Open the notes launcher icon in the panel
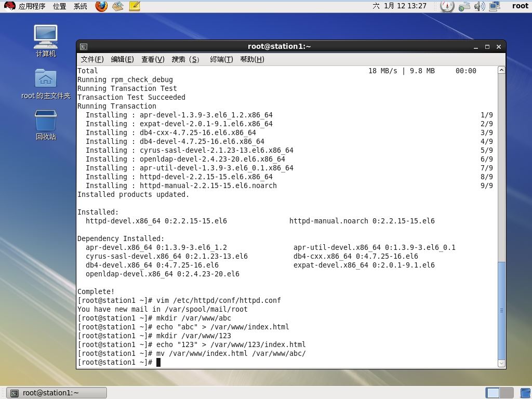Viewport: 532px width, 399px height. tap(135, 6)
